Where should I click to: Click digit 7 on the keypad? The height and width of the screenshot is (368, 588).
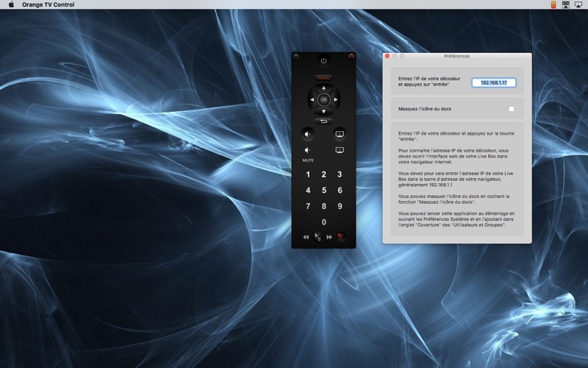click(x=308, y=206)
